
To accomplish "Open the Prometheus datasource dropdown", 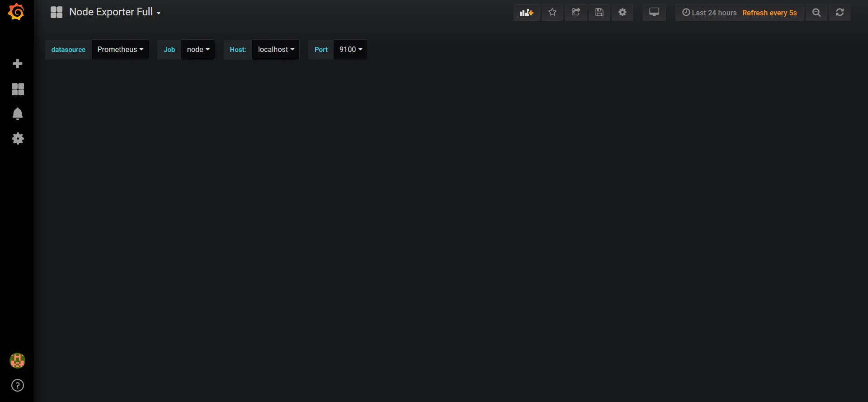I will coord(120,50).
